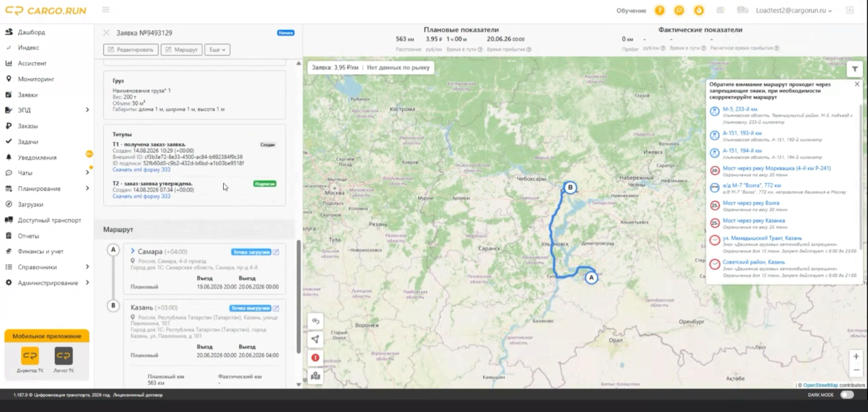
Task: Toggle the DARK MODE switch
Action: (847, 395)
